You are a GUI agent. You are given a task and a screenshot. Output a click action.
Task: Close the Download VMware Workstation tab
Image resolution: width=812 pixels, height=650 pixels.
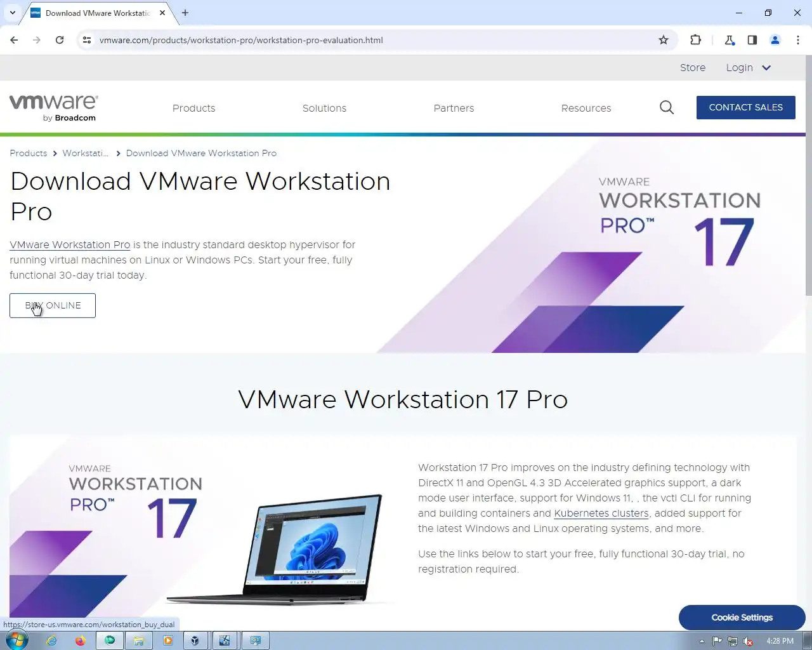click(162, 13)
